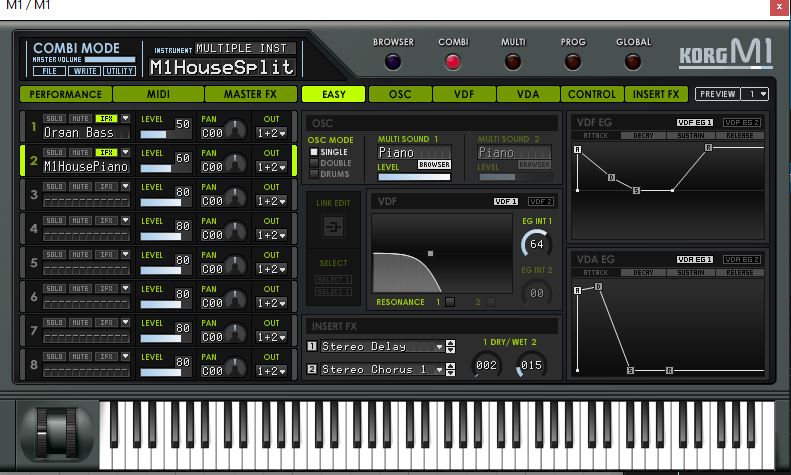The height and width of the screenshot is (475, 791).
Task: Click the Insert FX slot 1 number icon
Action: coord(312,346)
